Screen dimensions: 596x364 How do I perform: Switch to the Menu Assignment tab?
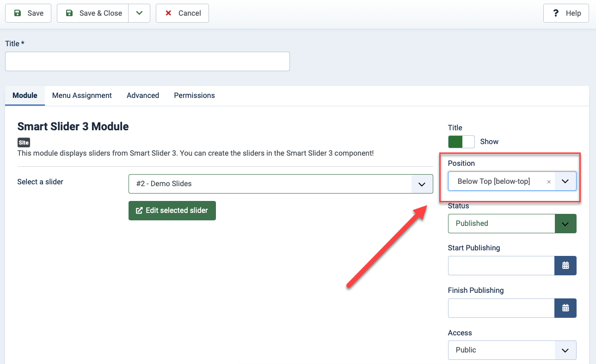point(82,96)
